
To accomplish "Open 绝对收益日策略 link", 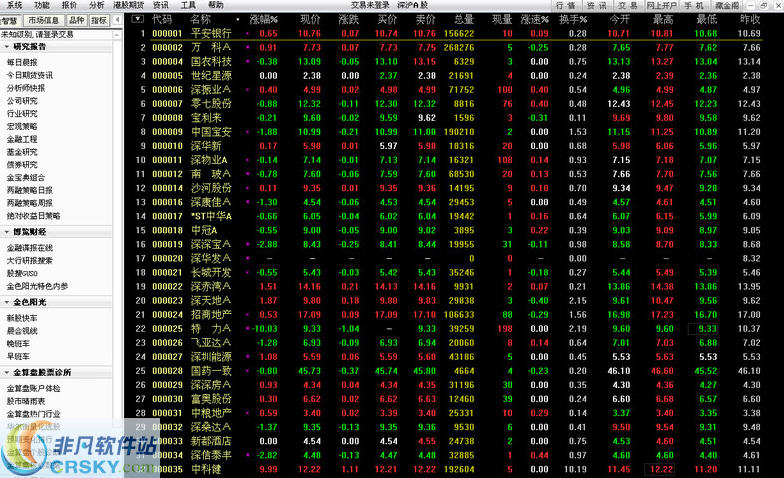I will click(33, 216).
